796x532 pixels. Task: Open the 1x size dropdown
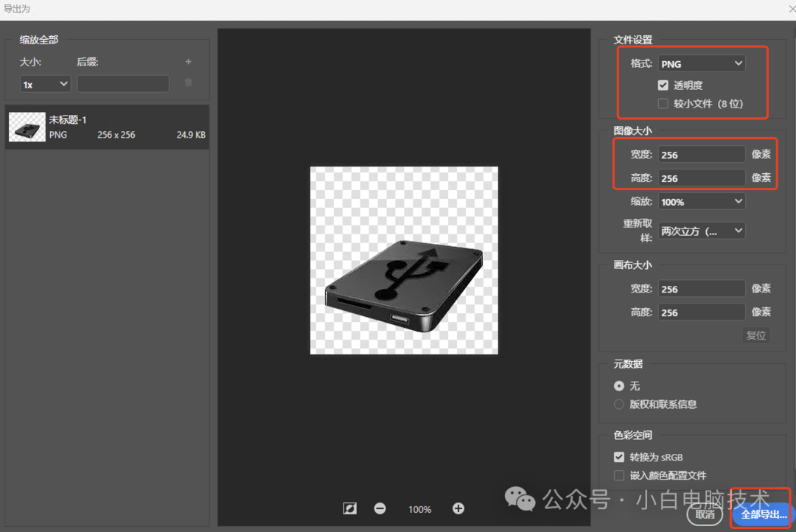45,84
